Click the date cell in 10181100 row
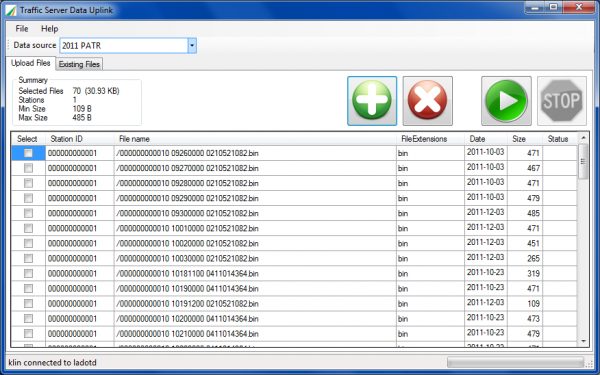Viewport: 600px width, 375px height. pos(486,272)
